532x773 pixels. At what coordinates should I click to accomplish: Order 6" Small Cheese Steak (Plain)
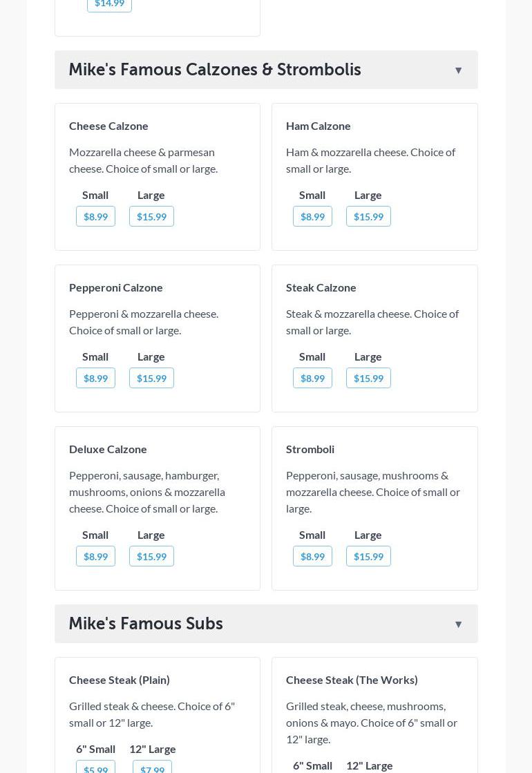click(x=95, y=767)
